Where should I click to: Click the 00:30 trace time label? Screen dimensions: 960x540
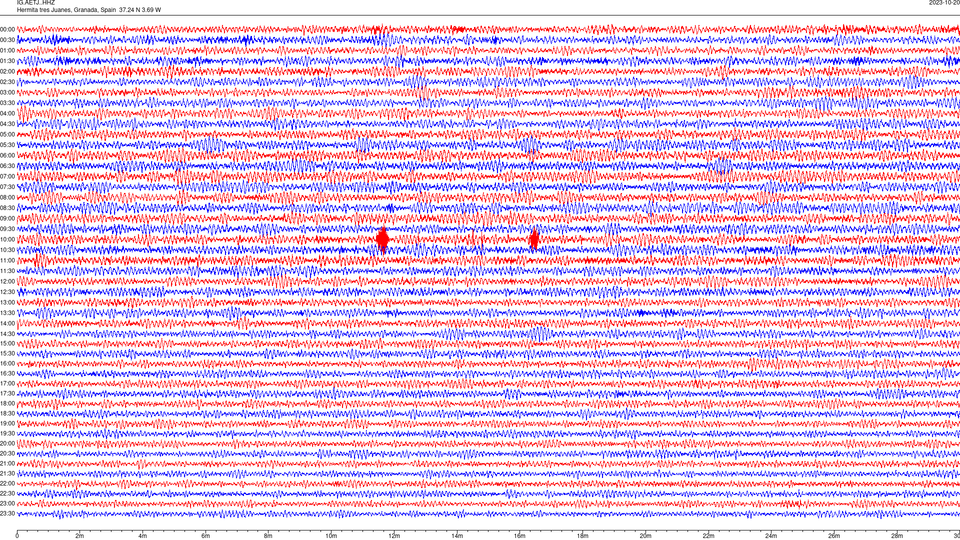pos(7,40)
